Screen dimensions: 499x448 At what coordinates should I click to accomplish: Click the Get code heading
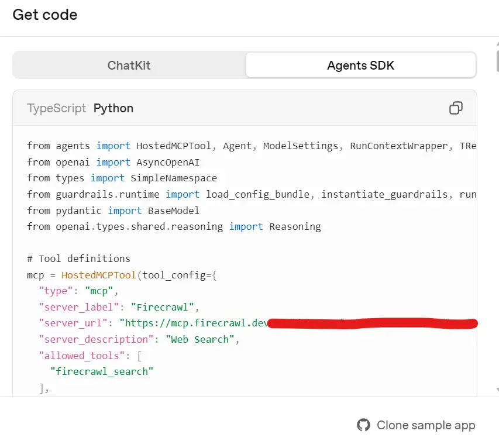click(x=44, y=15)
